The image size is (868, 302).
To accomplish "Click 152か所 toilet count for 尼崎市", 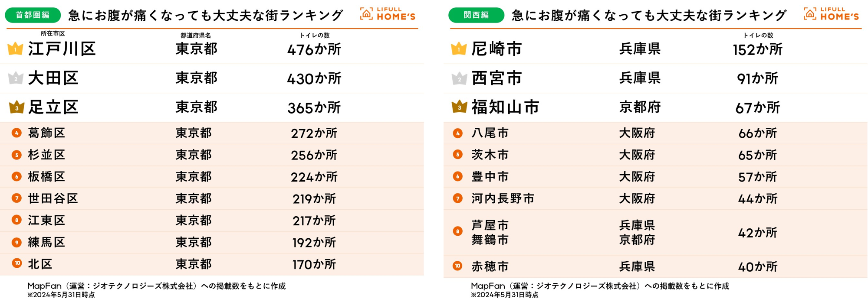I will 757,49.
